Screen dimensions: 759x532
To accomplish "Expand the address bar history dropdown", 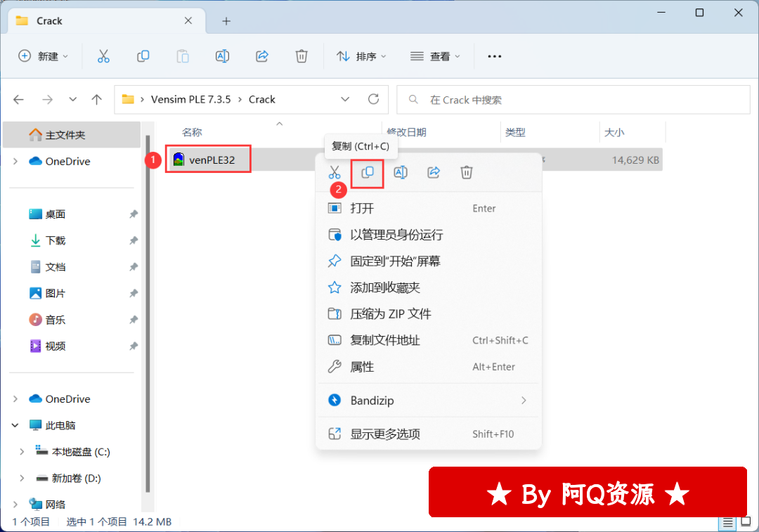I will click(345, 99).
